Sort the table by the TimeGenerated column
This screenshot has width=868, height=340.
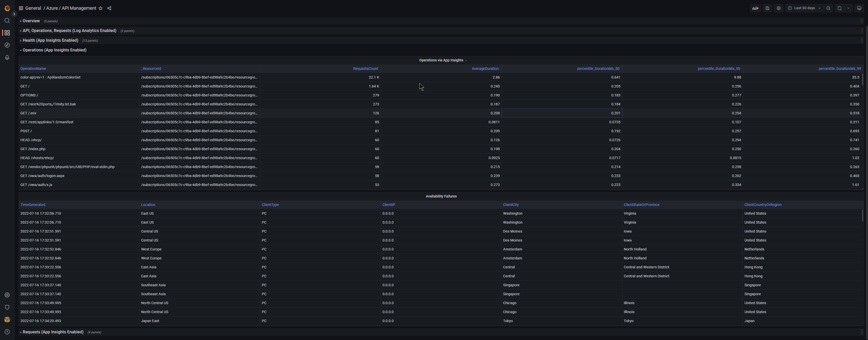coord(33,205)
